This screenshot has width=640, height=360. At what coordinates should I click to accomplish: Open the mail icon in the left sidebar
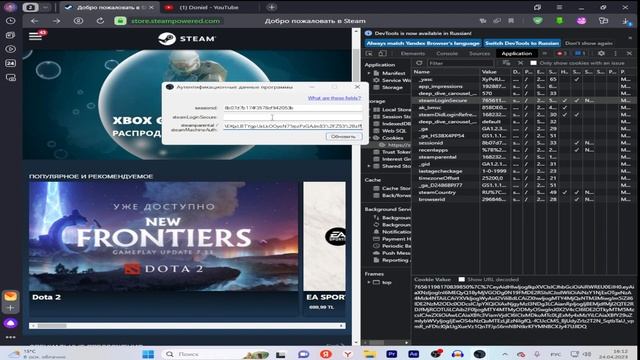(x=11, y=296)
